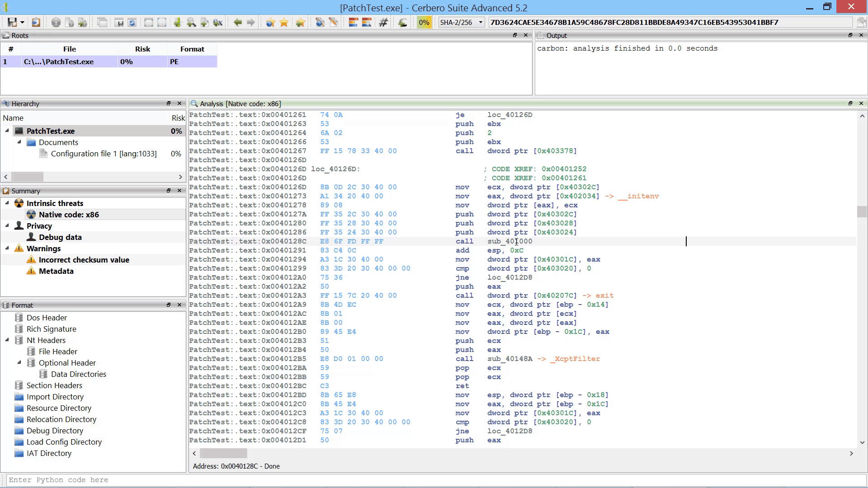The image size is (868, 488).
Task: Click the magnifier search toolbar icon
Action: click(x=191, y=22)
